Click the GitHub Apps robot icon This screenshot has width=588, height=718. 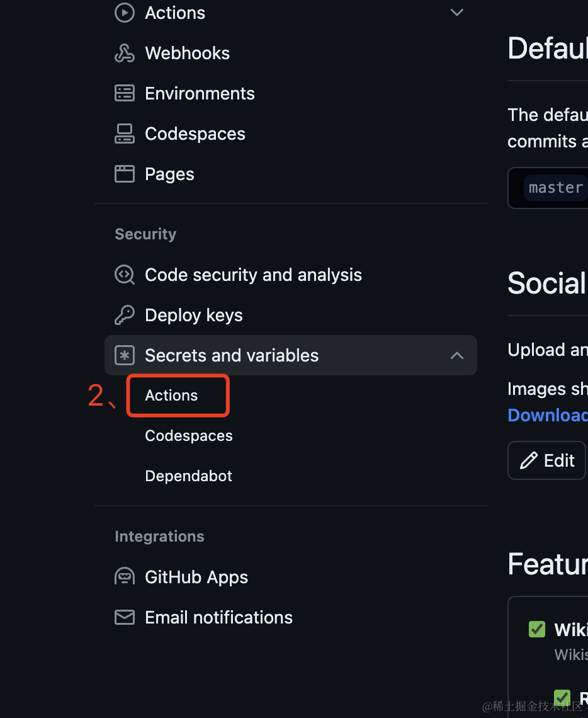pyautogui.click(x=125, y=577)
